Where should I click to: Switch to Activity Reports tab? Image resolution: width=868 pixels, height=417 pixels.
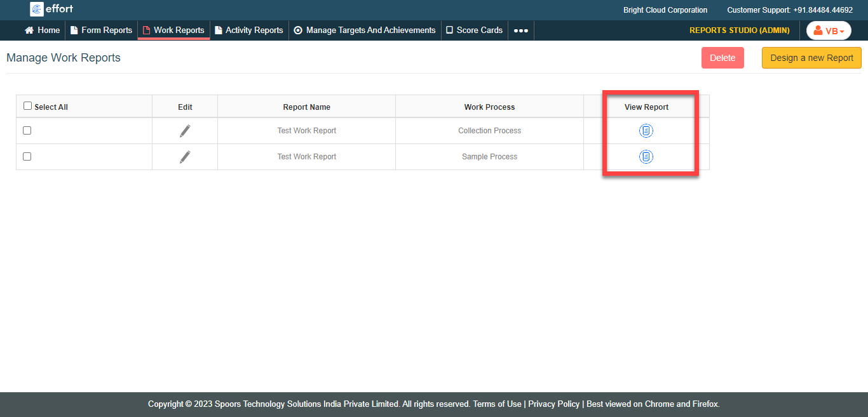pos(249,30)
